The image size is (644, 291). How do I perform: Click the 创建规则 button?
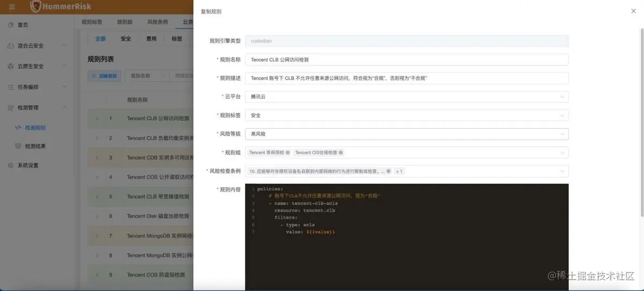105,76
